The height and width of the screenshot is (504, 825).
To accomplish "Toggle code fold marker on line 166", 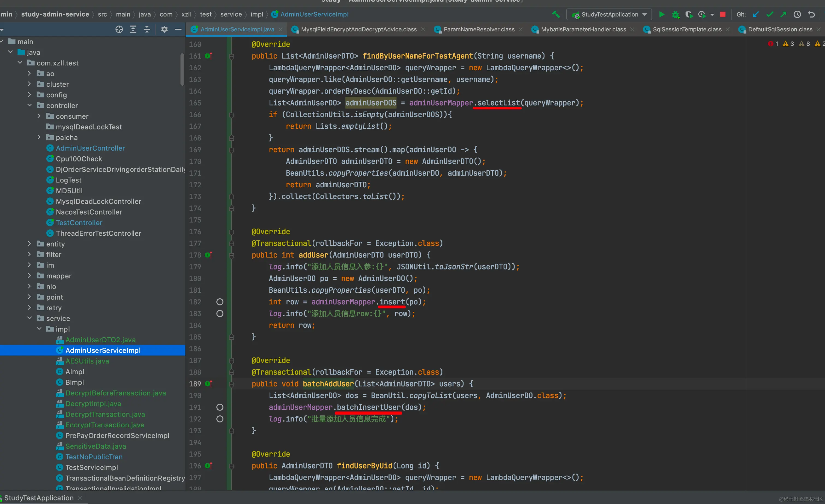I will click(x=231, y=115).
